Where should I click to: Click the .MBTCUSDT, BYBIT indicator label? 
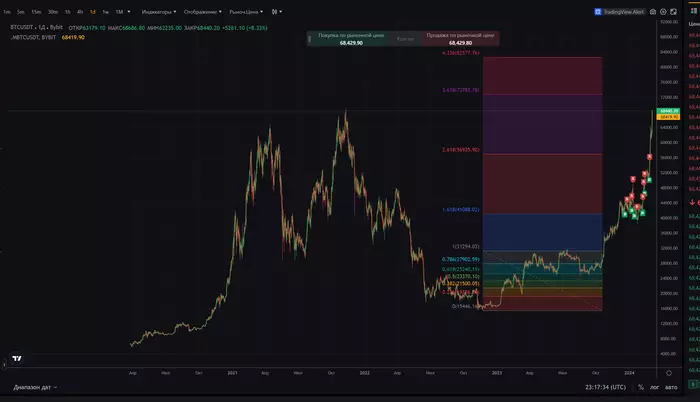[x=33, y=38]
